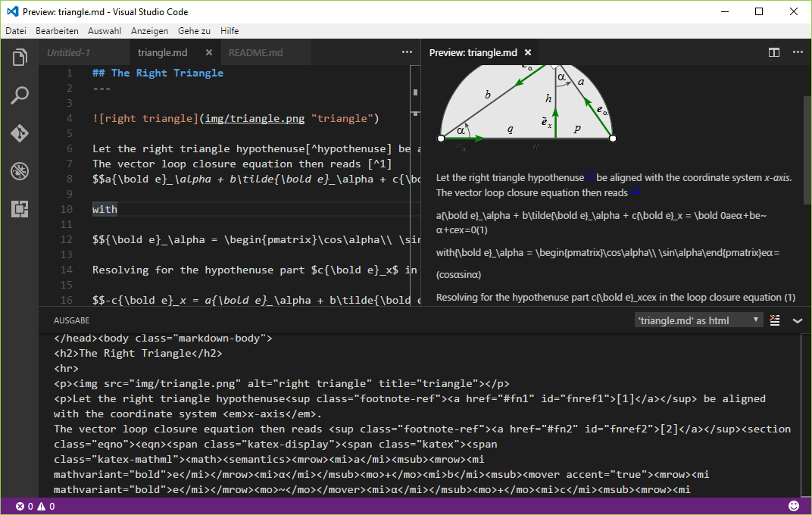
Task: Click 'Resolving for the hypothenuse part' in editor
Action: 198,270
